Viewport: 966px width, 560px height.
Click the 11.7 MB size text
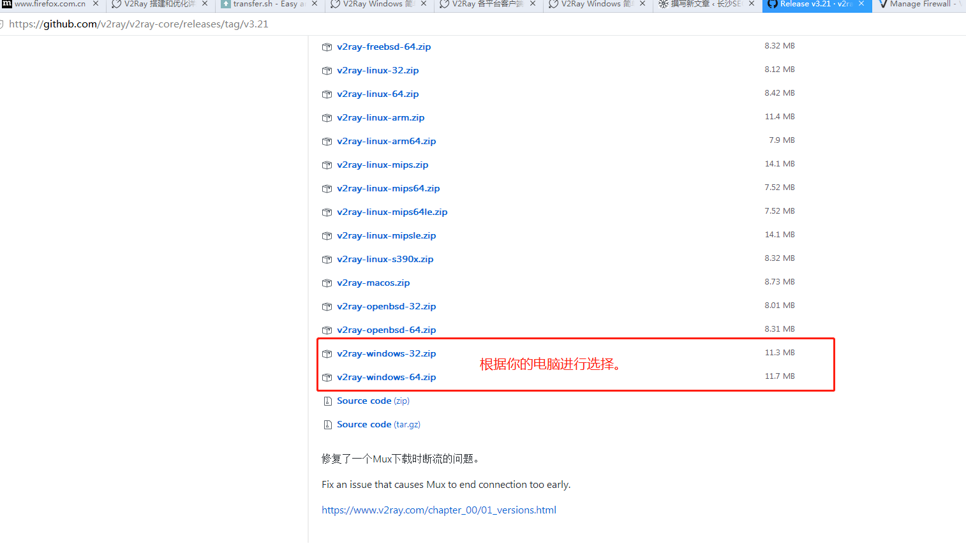[780, 376]
